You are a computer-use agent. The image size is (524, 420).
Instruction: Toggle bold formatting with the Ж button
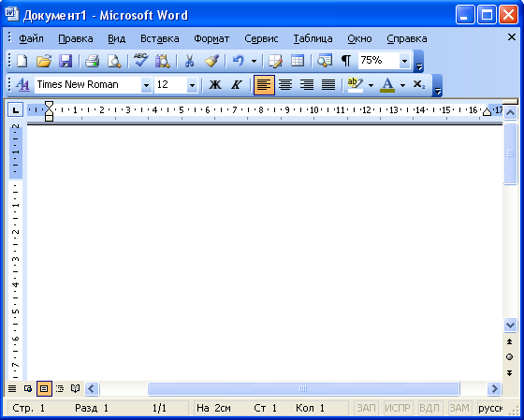point(215,85)
